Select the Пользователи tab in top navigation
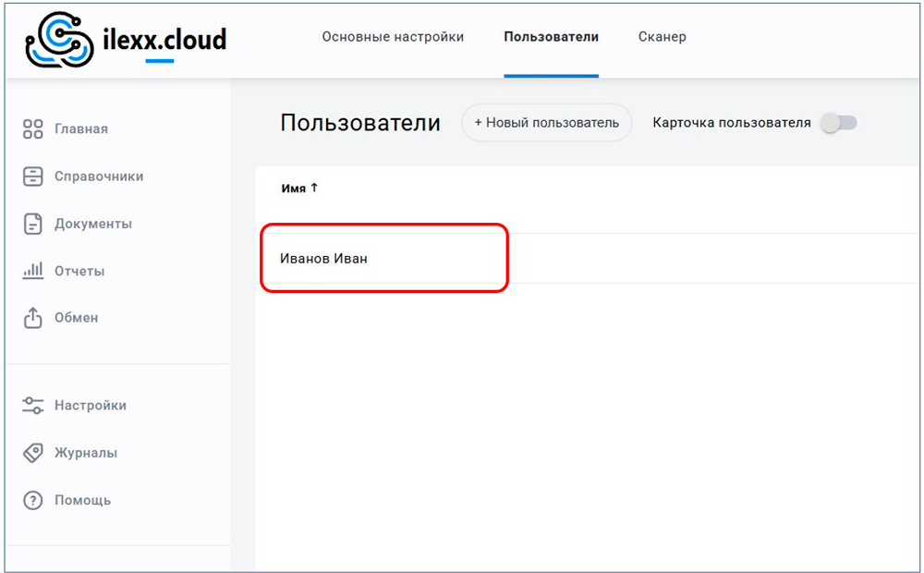Image resolution: width=924 pixels, height=573 pixels. point(551,37)
